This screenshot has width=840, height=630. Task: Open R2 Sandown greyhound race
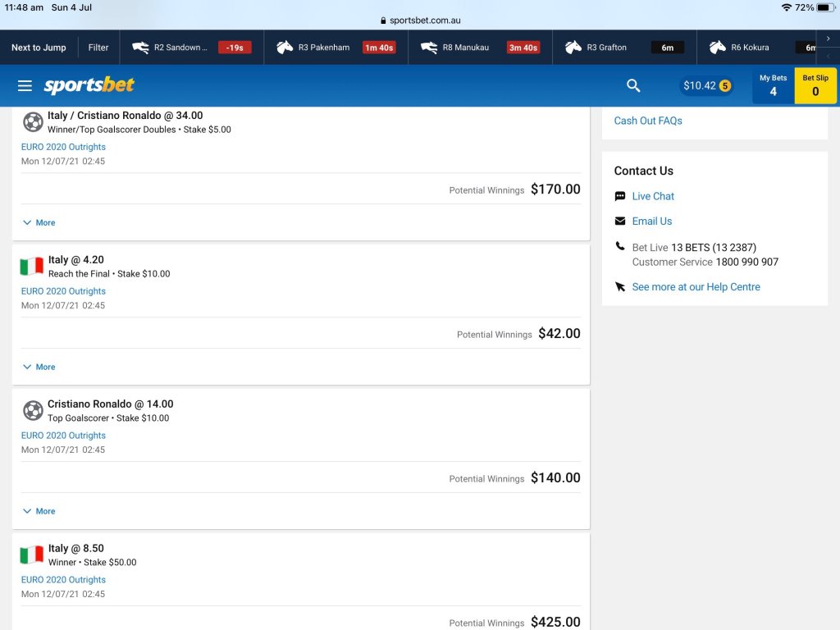click(x=192, y=47)
